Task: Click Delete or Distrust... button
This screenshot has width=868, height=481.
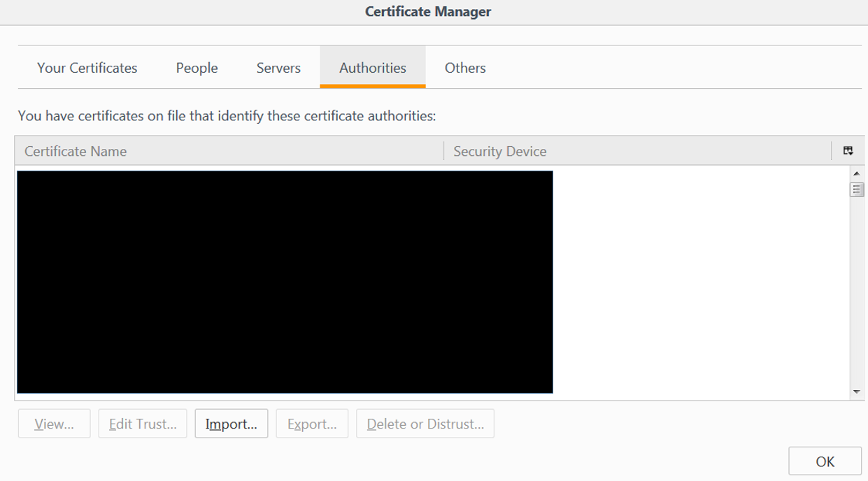Action: (x=425, y=424)
